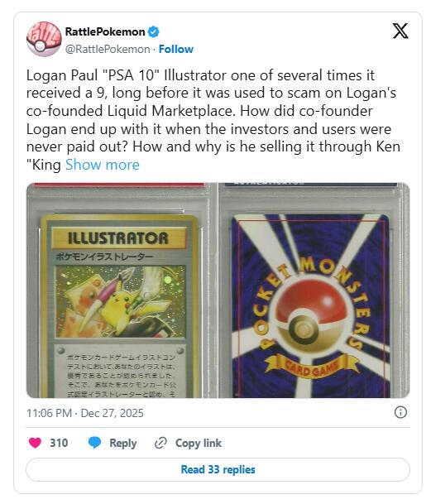The width and height of the screenshot is (431, 504).
Task: Click the Copy link text
Action: pos(199,443)
